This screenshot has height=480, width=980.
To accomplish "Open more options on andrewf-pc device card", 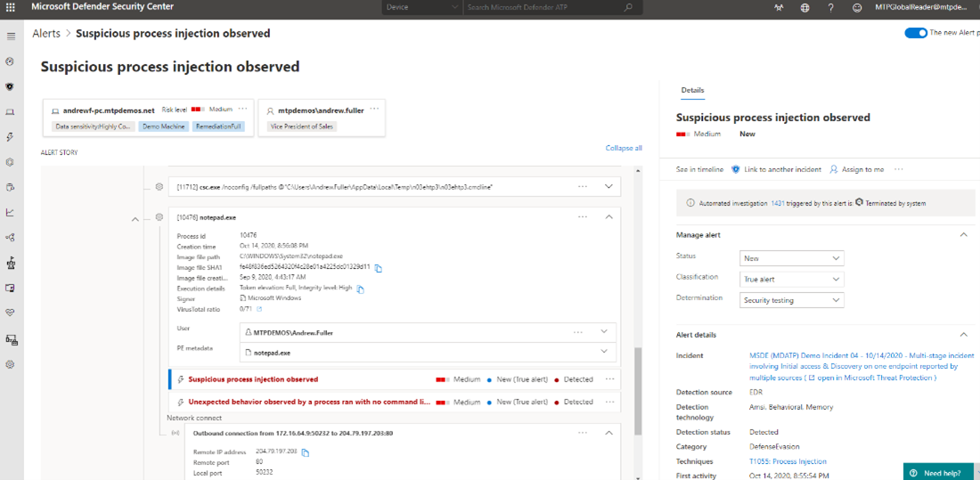I will pos(242,109).
